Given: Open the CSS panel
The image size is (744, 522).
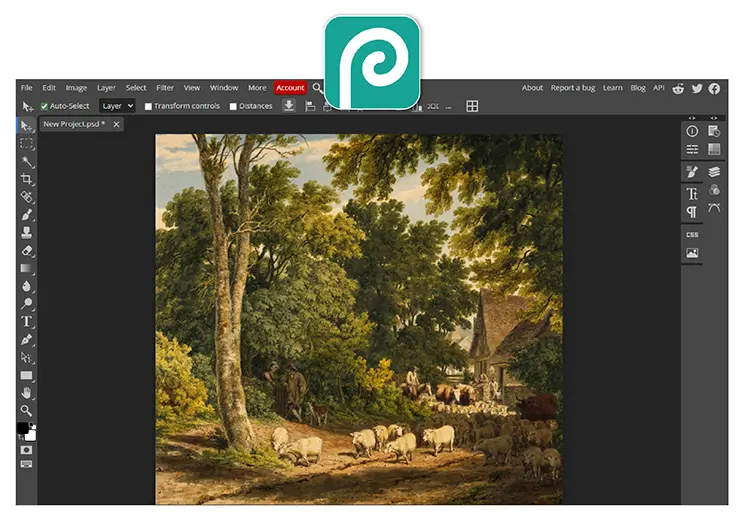Looking at the screenshot, I should (692, 235).
